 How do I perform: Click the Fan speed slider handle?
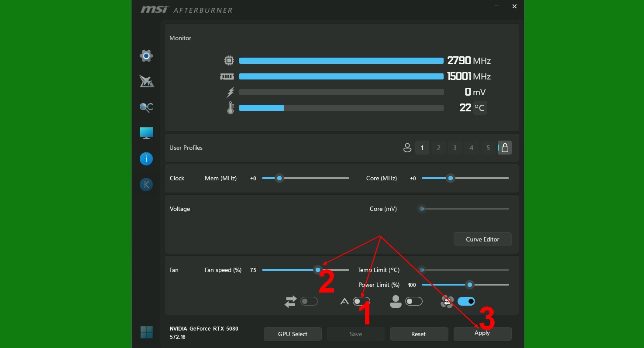(318, 270)
